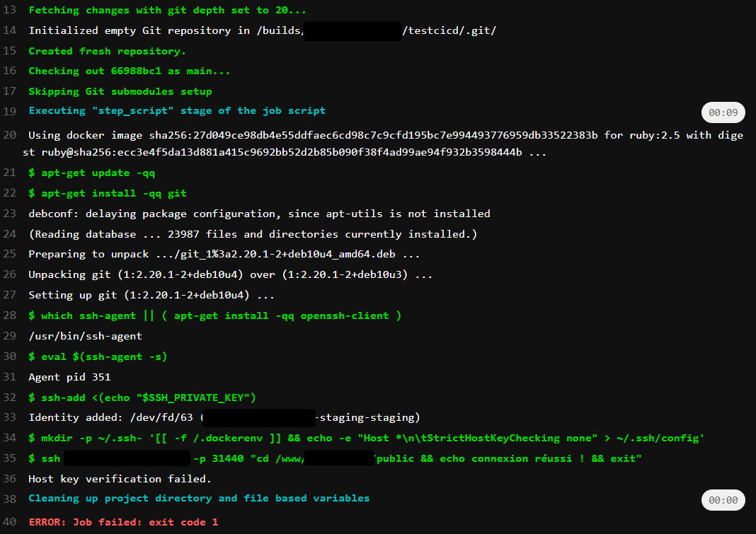The height and width of the screenshot is (534, 756).
Task: Click line number 14 link
Action: [9, 31]
